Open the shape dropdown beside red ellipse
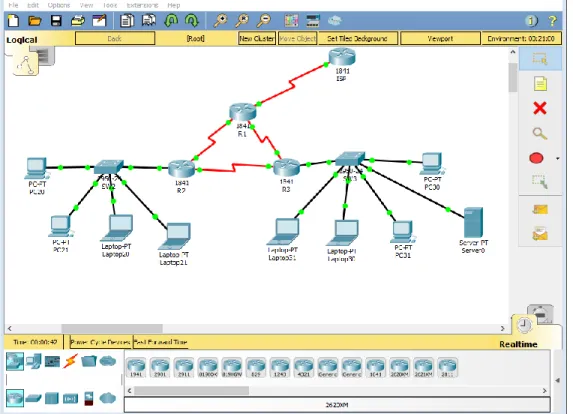This screenshot has width=573, height=414. [557, 159]
